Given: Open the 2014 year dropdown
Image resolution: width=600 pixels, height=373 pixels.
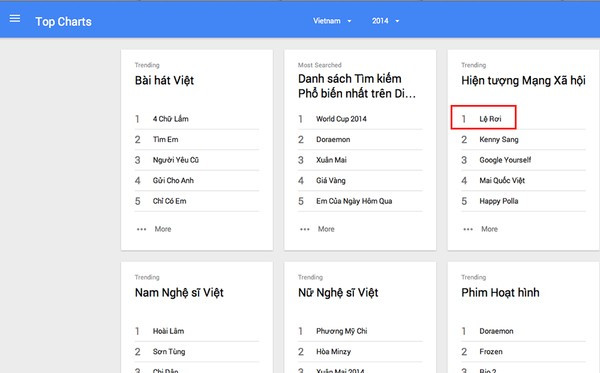Looking at the screenshot, I should [385, 21].
